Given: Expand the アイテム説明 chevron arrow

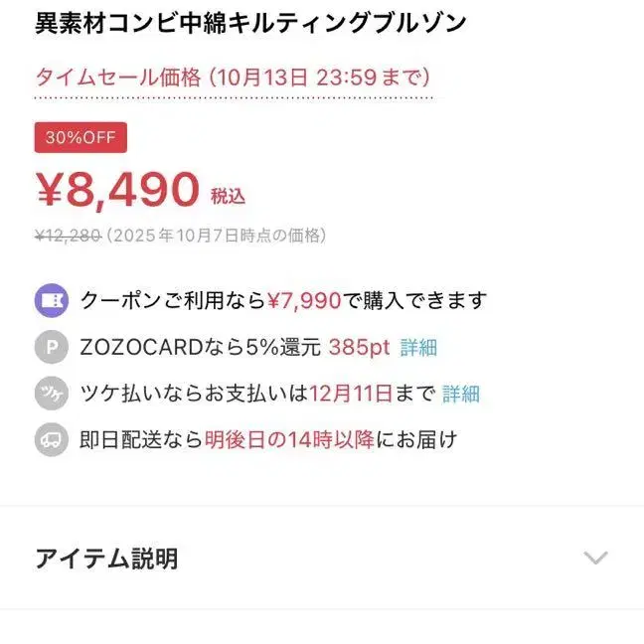Looking at the screenshot, I should coord(594,558).
